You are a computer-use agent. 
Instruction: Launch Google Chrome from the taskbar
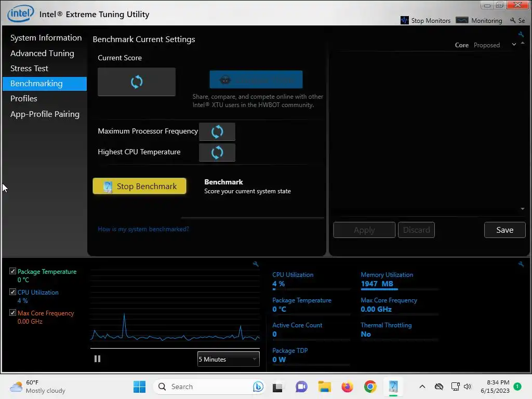point(370,387)
